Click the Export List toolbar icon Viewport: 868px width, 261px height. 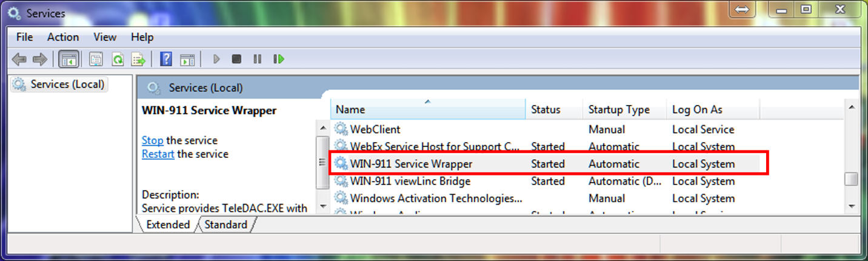(x=139, y=59)
